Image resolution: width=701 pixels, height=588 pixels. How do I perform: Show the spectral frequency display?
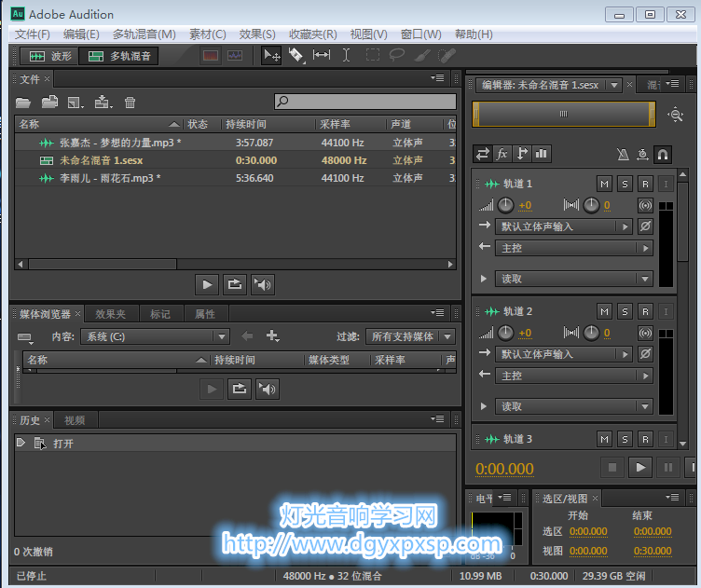[210, 55]
